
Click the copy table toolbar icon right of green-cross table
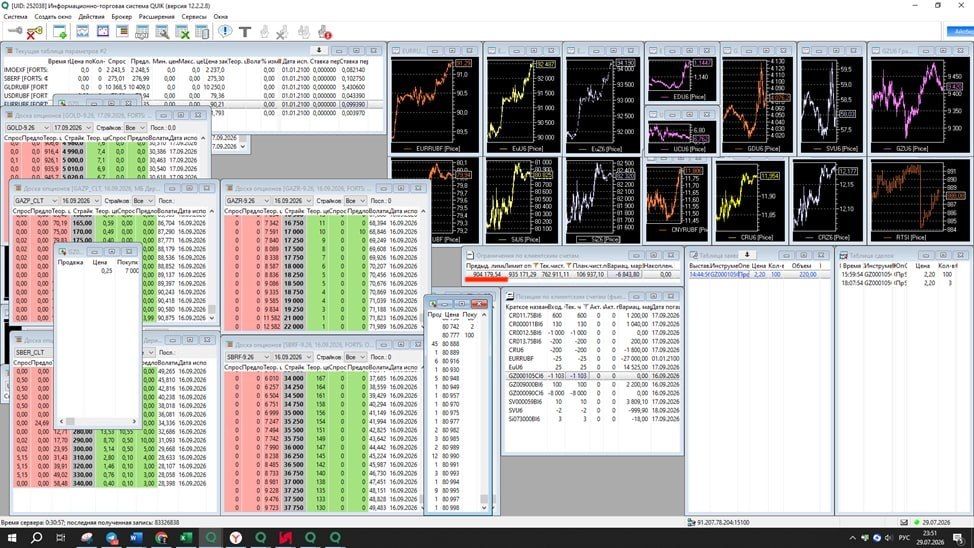pos(202,32)
